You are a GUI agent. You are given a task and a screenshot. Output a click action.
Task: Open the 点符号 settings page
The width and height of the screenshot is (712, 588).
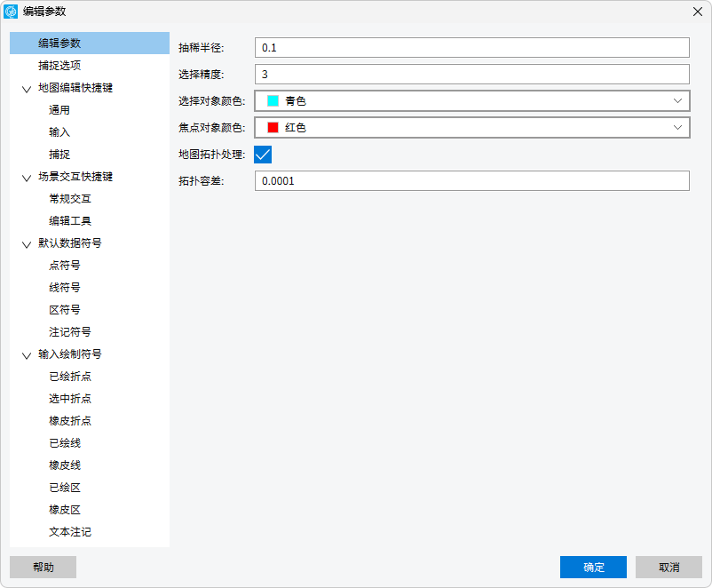pos(65,266)
